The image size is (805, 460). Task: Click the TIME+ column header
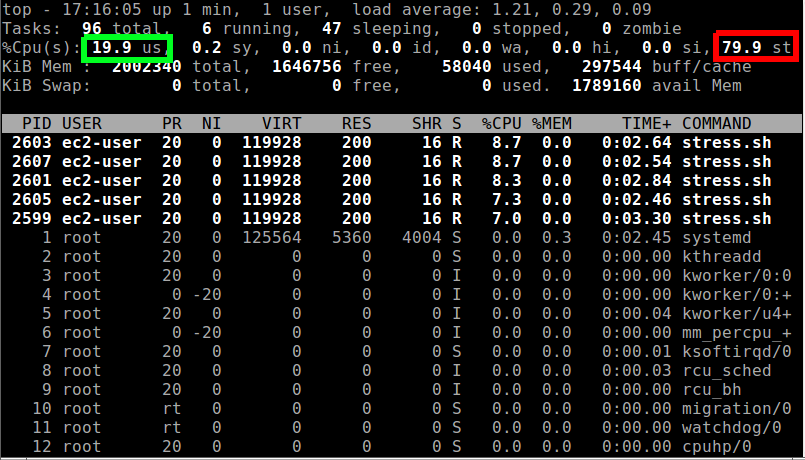point(647,123)
